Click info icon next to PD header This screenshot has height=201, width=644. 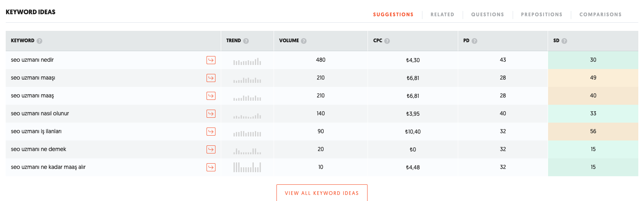(x=474, y=41)
